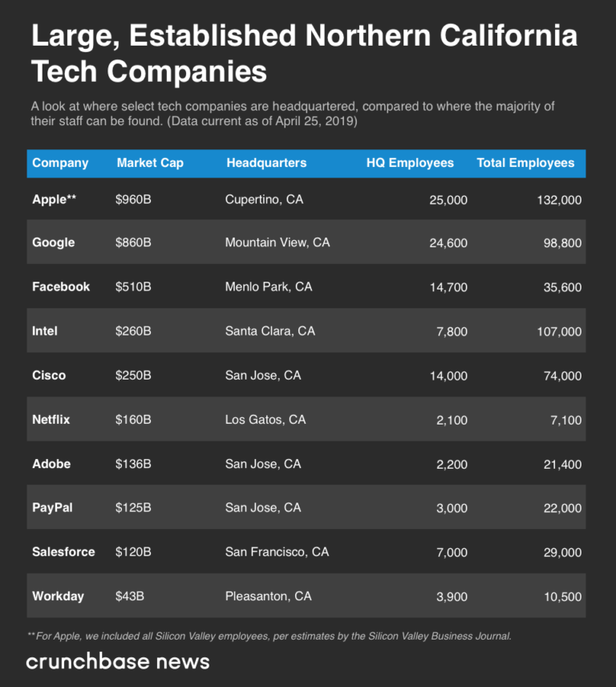Select the Company column header
The width and height of the screenshot is (616, 687).
point(60,163)
